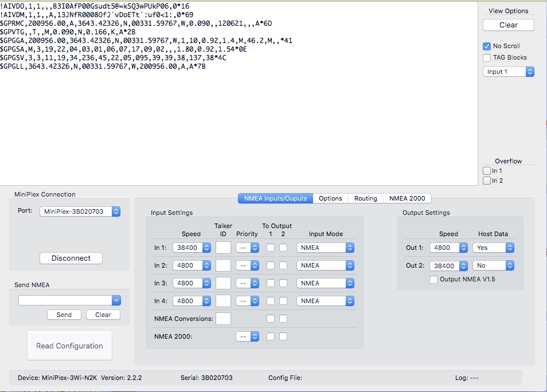
Task: Clear the NMEA log in View Options
Action: pyautogui.click(x=508, y=25)
